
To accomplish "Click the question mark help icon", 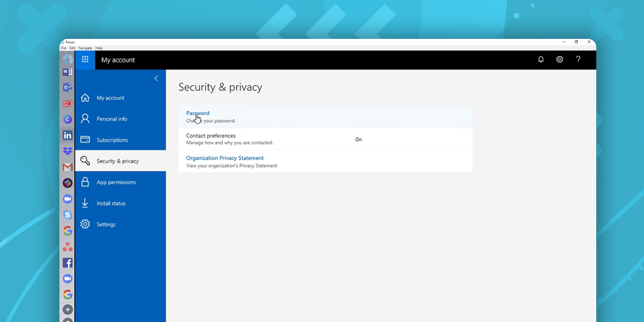I will point(578,59).
